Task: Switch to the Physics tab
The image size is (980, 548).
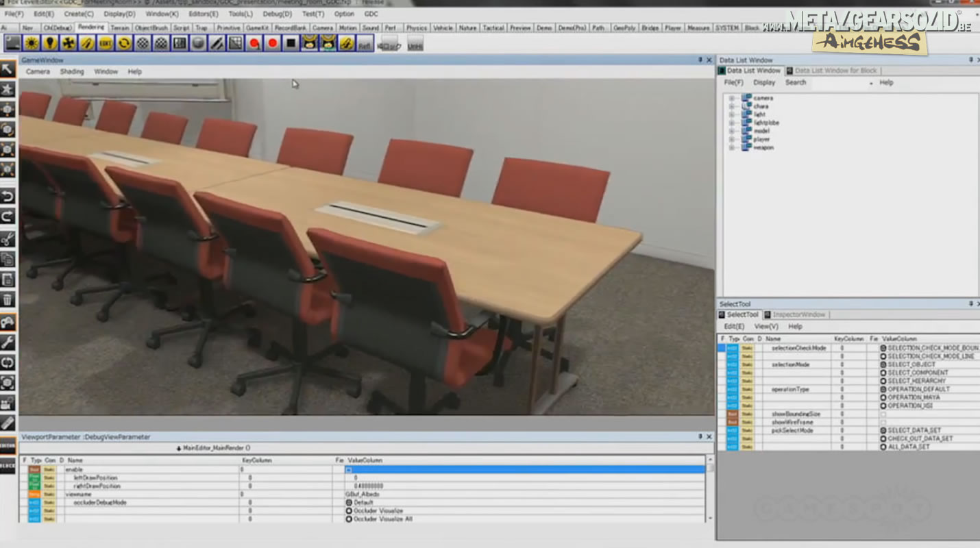Action: point(415,28)
